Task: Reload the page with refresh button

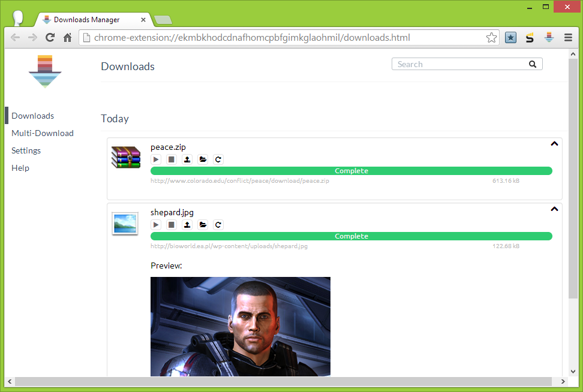Action: [x=50, y=38]
